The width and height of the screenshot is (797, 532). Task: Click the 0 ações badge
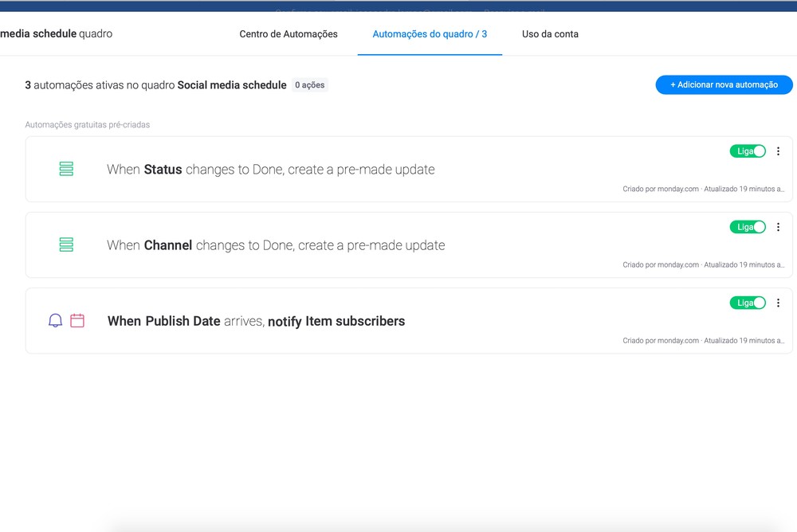[310, 85]
